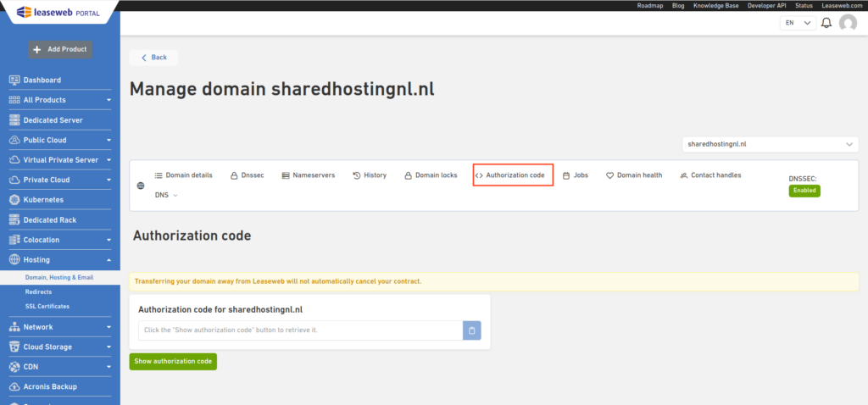The width and height of the screenshot is (868, 405).
Task: Open the user profile avatar
Action: tap(848, 23)
